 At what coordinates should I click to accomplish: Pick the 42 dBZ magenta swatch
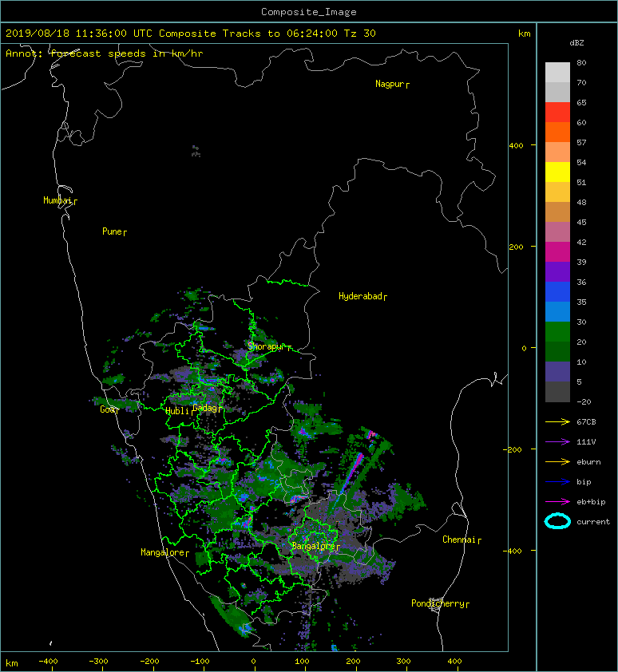[557, 251]
